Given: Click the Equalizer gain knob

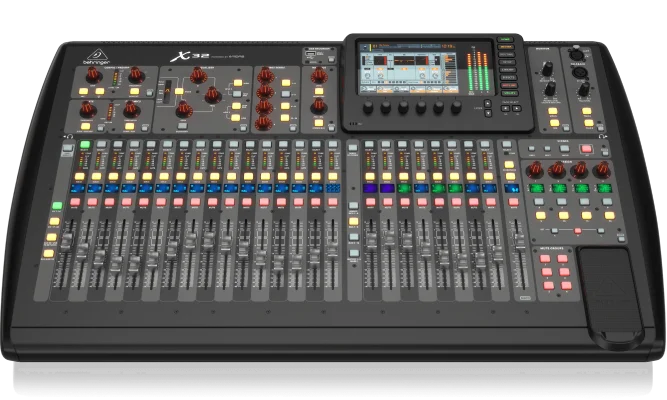Looking at the screenshot, I should [184, 109].
